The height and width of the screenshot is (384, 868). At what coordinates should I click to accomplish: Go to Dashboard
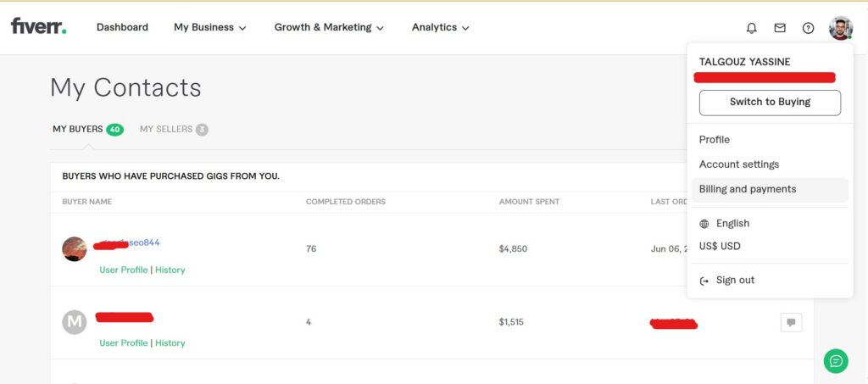(x=122, y=27)
